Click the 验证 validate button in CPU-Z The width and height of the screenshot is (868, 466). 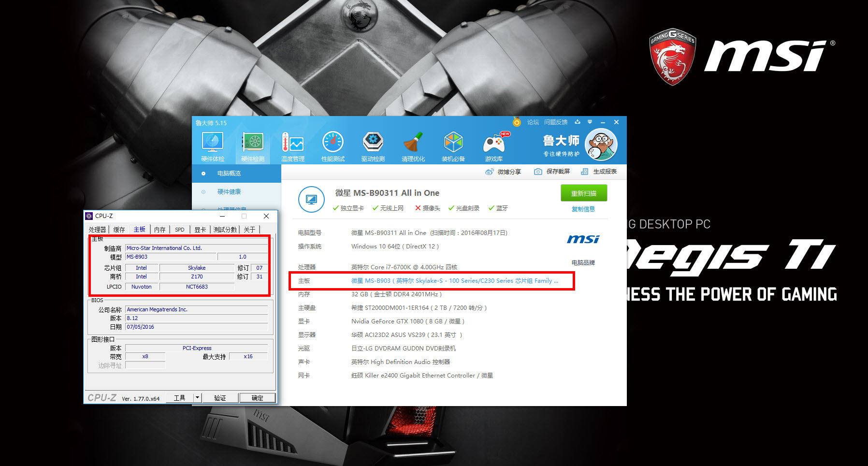point(220,398)
